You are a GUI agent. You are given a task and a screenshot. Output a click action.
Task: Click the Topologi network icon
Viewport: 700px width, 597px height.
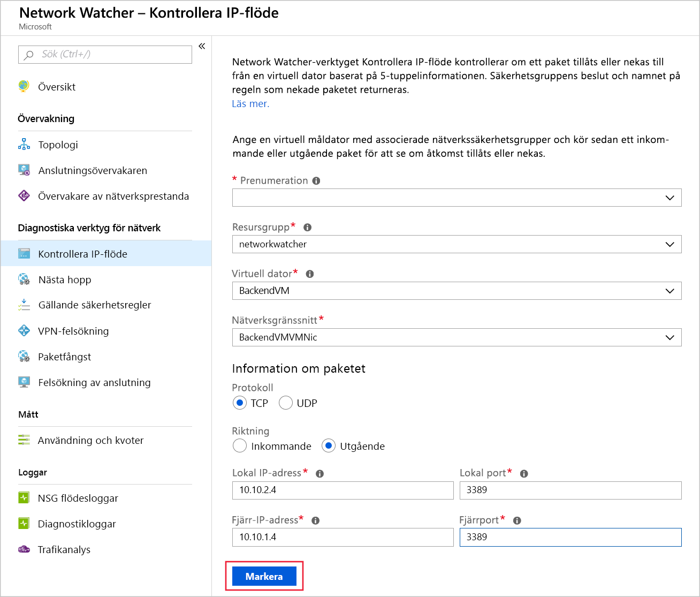pyautogui.click(x=24, y=144)
